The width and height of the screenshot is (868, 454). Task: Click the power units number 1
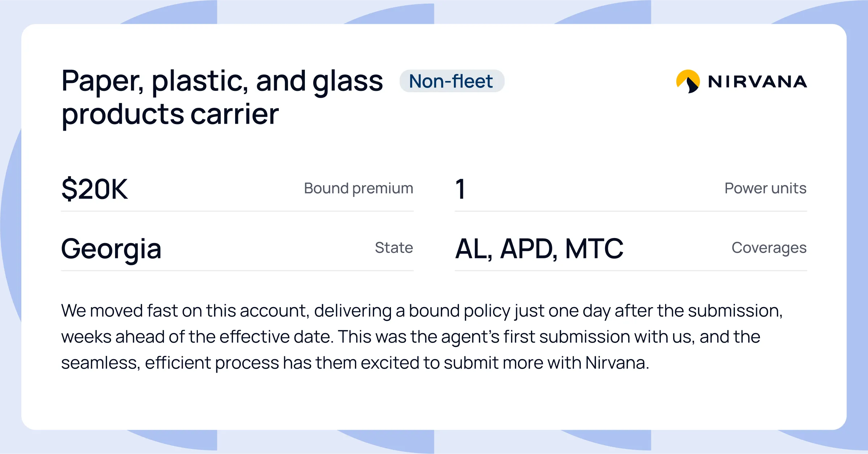[x=460, y=189]
